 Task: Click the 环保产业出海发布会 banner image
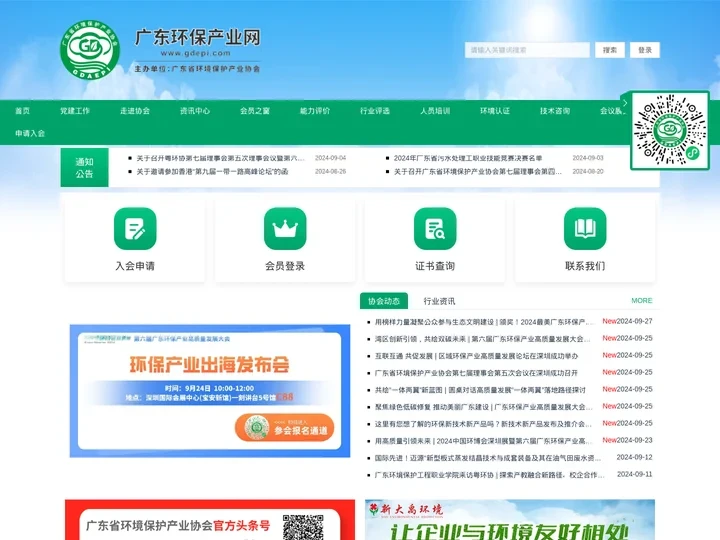(x=210, y=391)
